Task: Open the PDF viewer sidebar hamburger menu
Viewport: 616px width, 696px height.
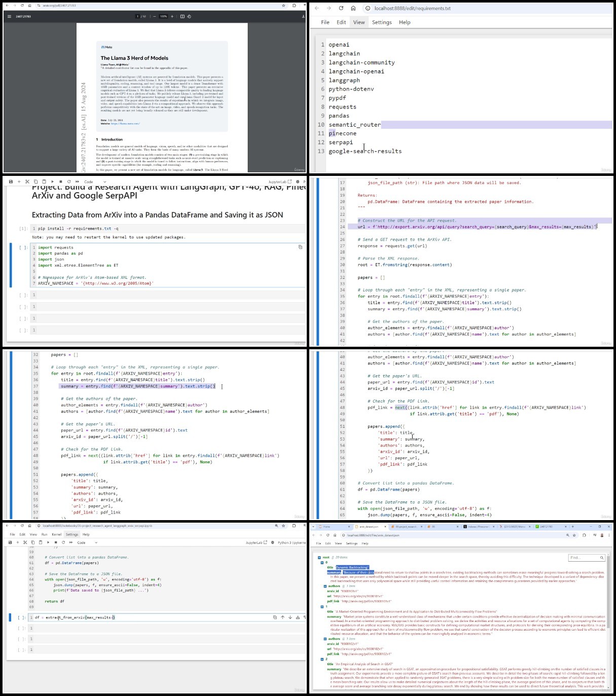Action: click(9, 16)
